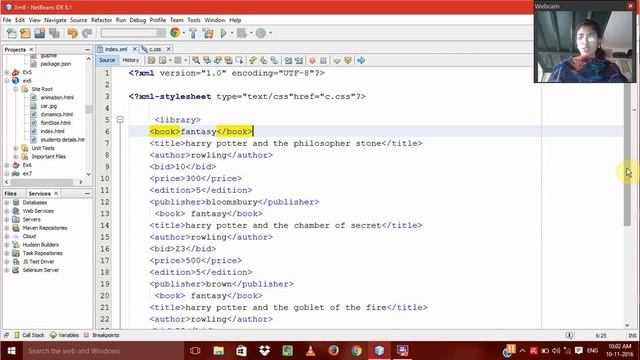Screen dimensions: 640x360
Task: Click the Redo toolbar icon
Action: [x=87, y=33]
